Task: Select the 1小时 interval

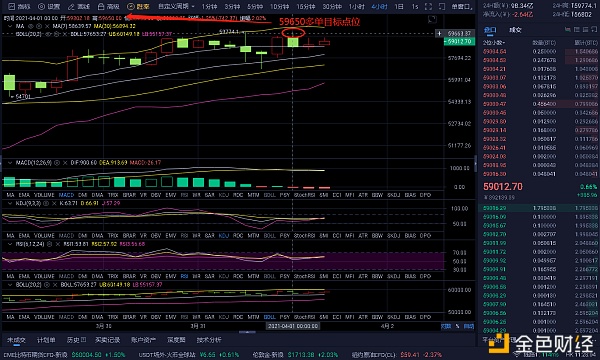Action: [357, 7]
